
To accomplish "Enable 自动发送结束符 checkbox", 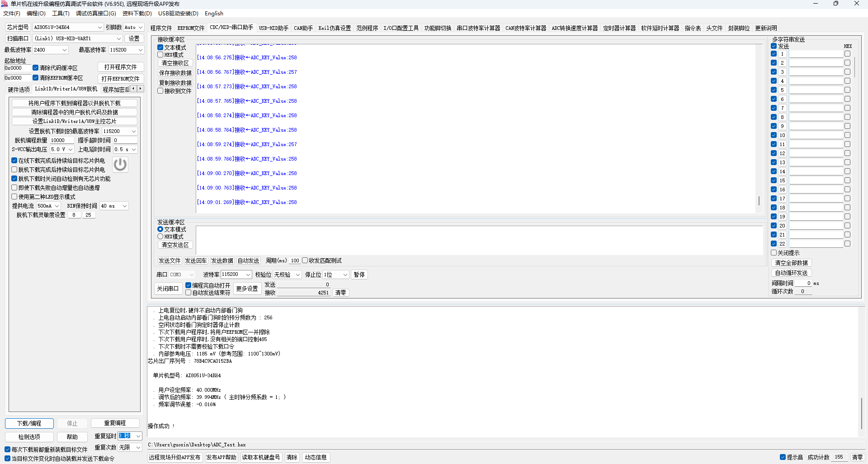I will tap(188, 293).
